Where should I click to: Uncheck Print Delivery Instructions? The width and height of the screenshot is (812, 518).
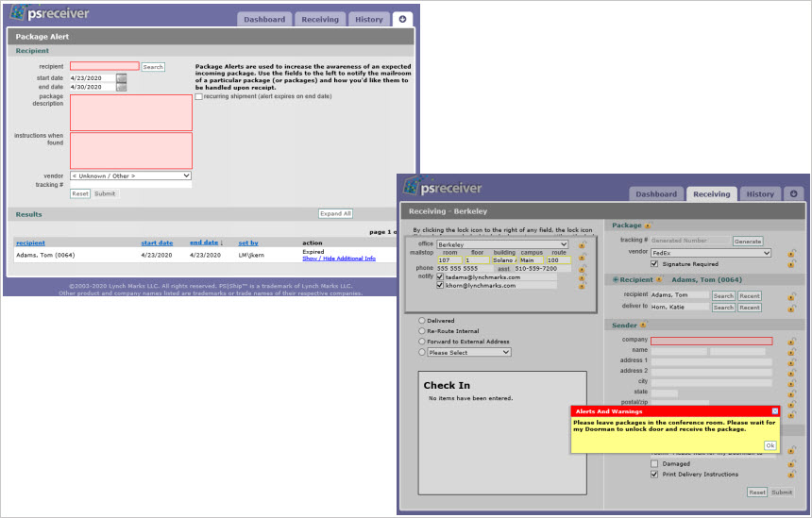tap(654, 474)
